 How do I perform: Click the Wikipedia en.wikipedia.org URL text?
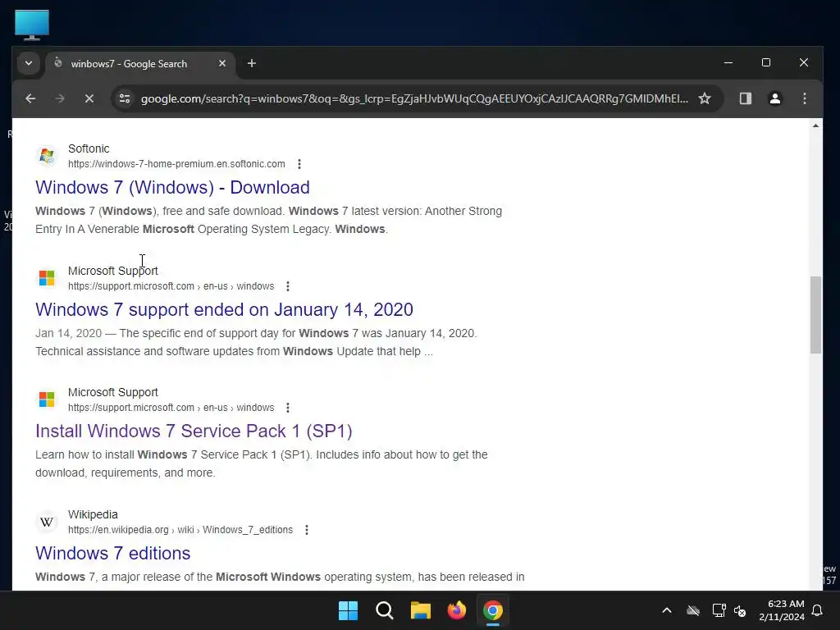coord(180,530)
